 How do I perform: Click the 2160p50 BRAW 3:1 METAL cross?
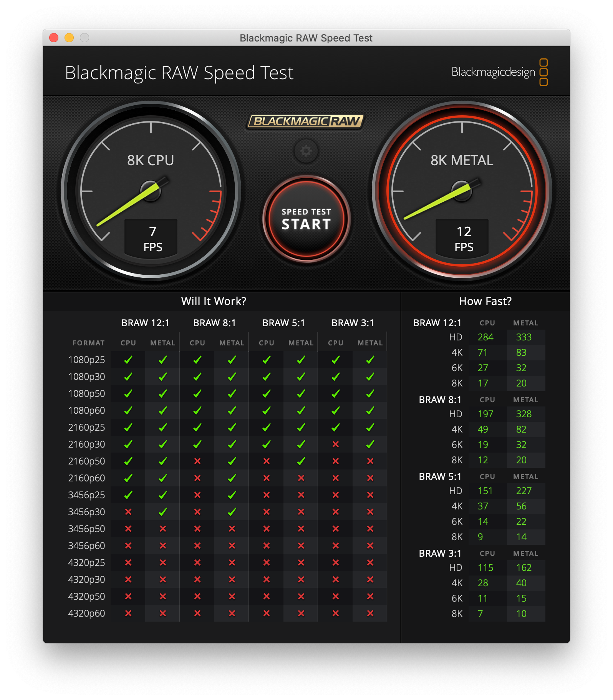coord(370,461)
